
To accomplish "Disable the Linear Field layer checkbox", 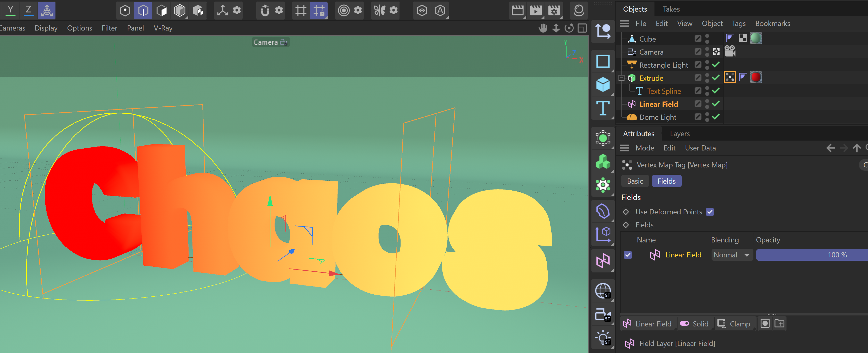I will point(627,255).
